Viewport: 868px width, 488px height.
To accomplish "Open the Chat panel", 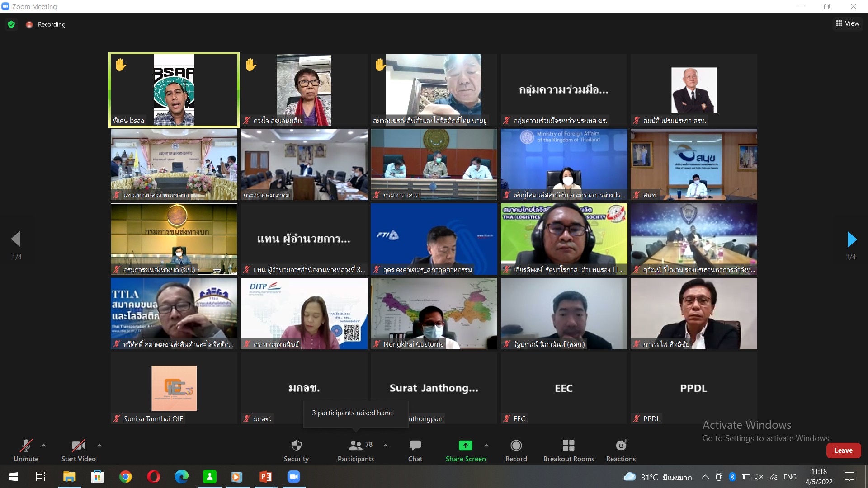I will tap(415, 450).
